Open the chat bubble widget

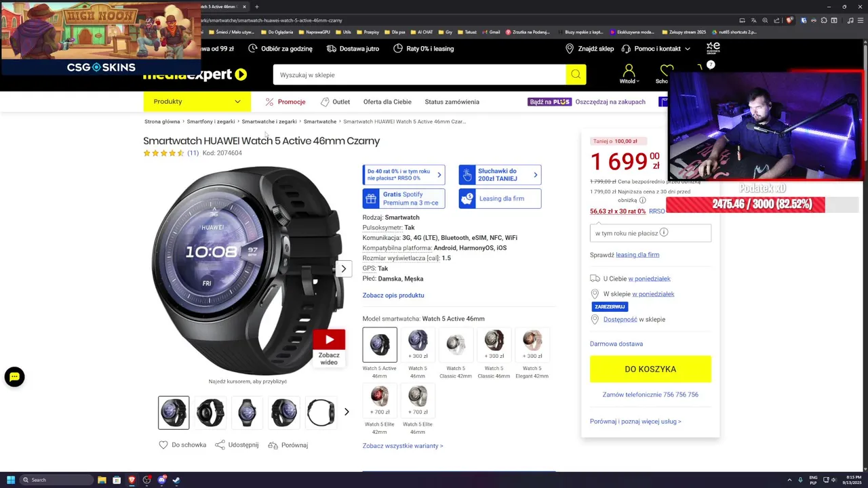click(x=14, y=377)
